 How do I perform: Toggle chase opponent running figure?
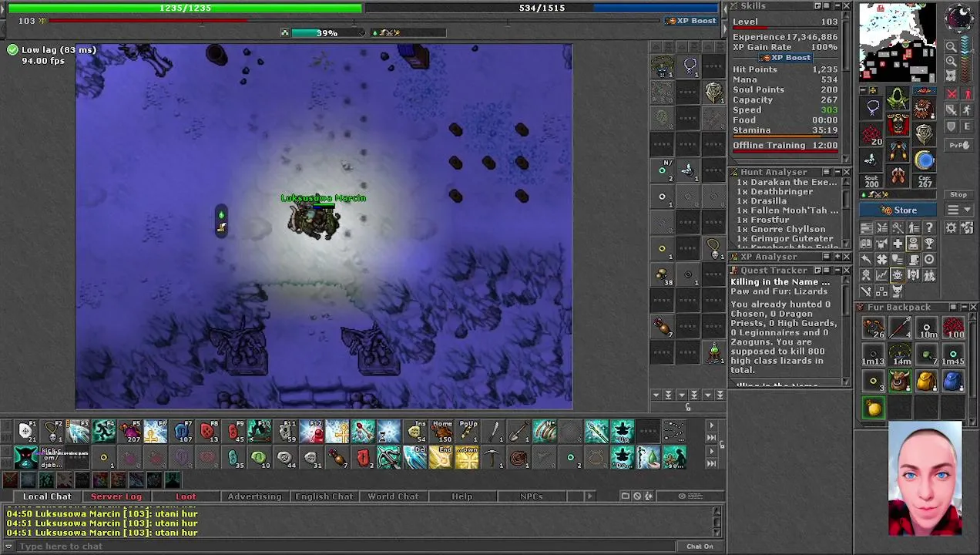[x=967, y=109]
